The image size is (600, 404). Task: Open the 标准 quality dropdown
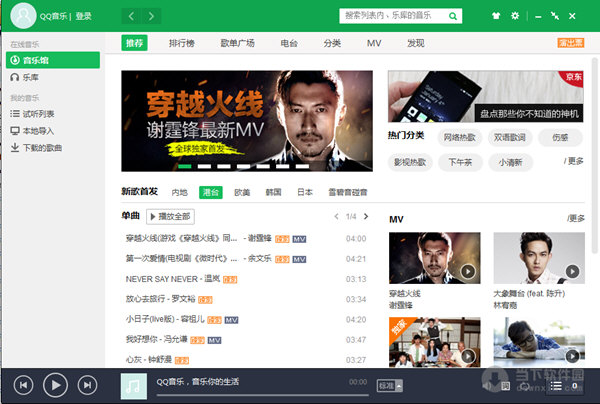pos(390,386)
